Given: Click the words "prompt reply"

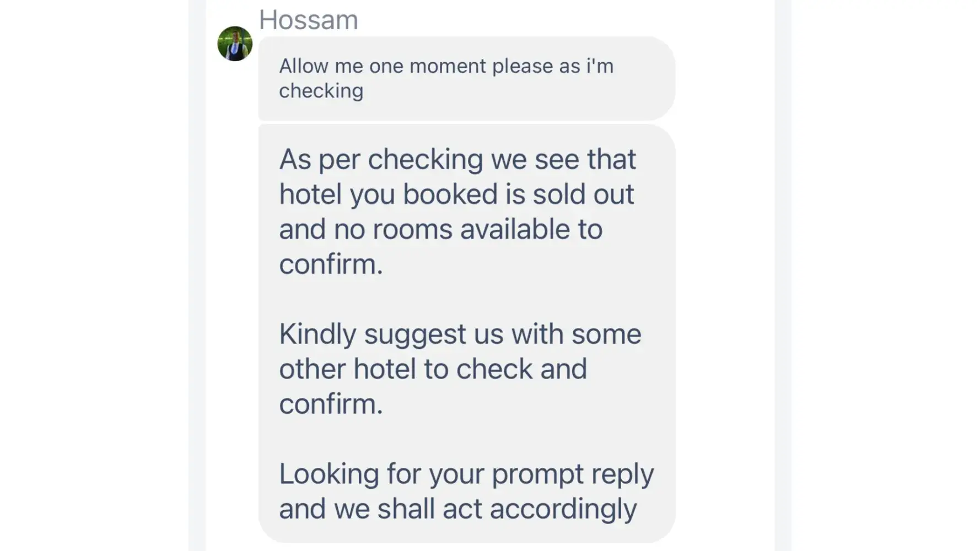Looking at the screenshot, I should pos(572,474).
